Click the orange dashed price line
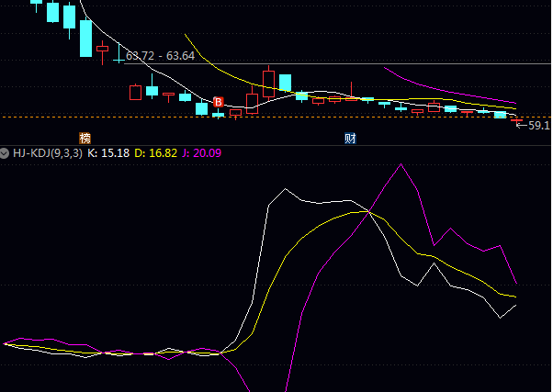This screenshot has width=553, height=392. tap(275, 117)
